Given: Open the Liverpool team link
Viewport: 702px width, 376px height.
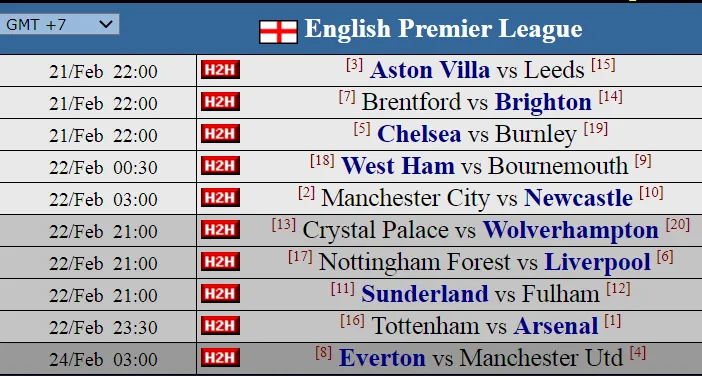Looking at the screenshot, I should pos(597,262).
